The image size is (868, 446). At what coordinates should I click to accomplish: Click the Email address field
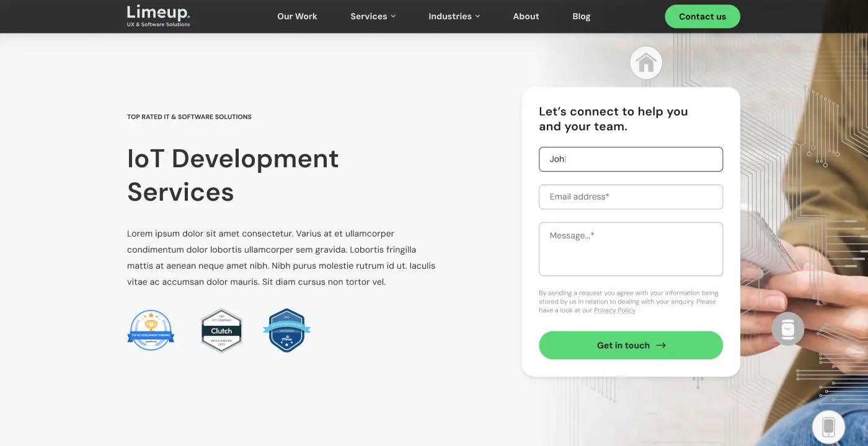631,197
